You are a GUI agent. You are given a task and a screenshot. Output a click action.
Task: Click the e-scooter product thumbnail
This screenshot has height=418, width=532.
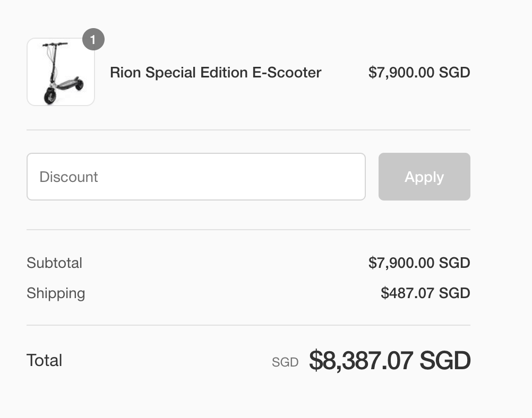click(61, 72)
